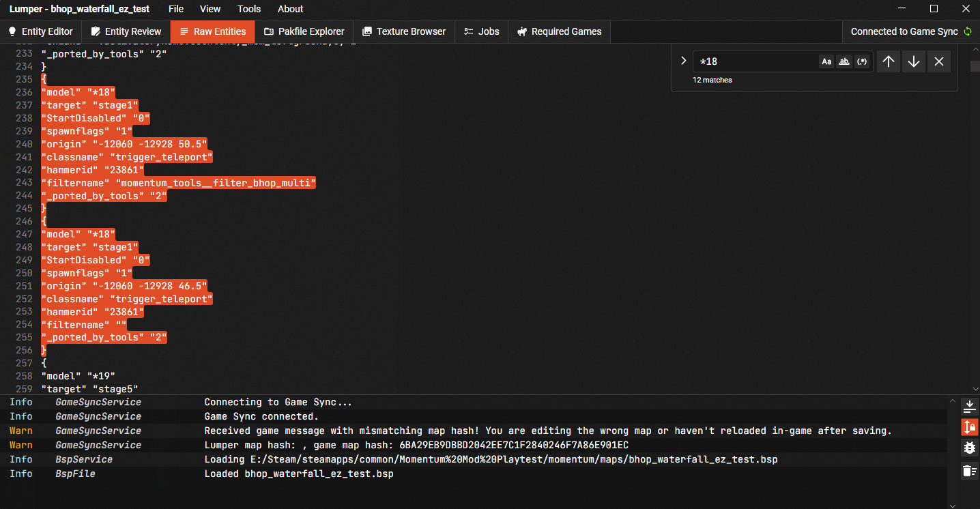Toggle debug messages bug icon
980x509 pixels.
click(969, 448)
